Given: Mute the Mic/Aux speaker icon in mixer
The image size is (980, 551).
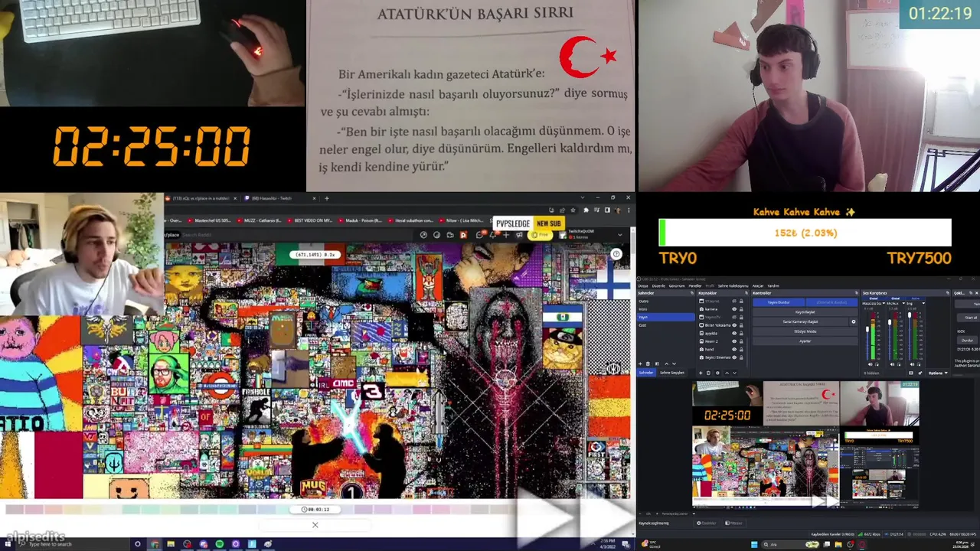Looking at the screenshot, I should tap(892, 364).
